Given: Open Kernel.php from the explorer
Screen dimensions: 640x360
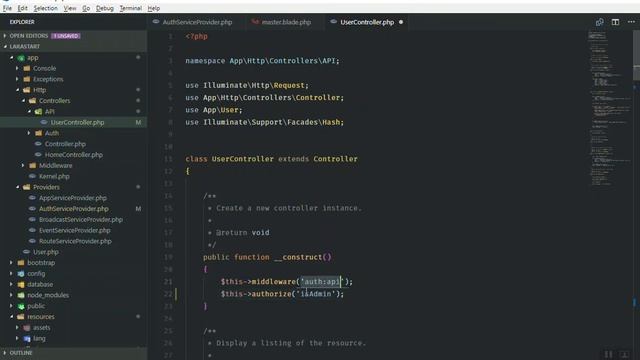Looking at the screenshot, I should tap(54, 176).
